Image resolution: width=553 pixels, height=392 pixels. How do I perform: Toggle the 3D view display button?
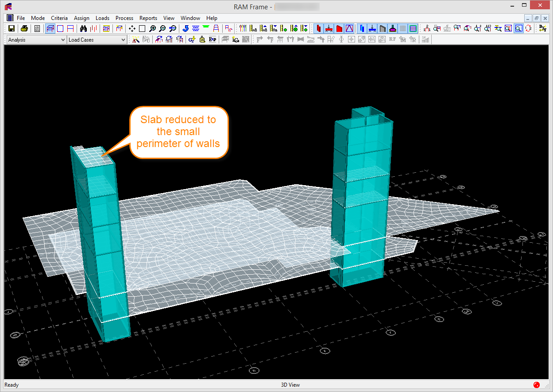point(50,28)
